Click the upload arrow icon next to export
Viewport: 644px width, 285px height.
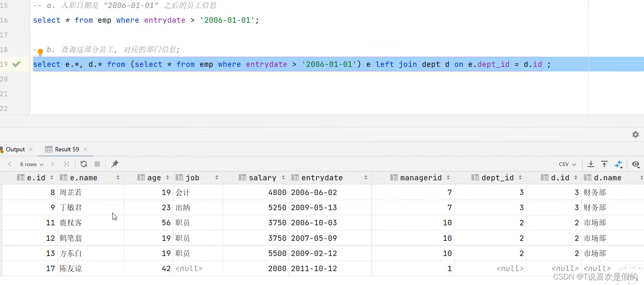click(604, 164)
